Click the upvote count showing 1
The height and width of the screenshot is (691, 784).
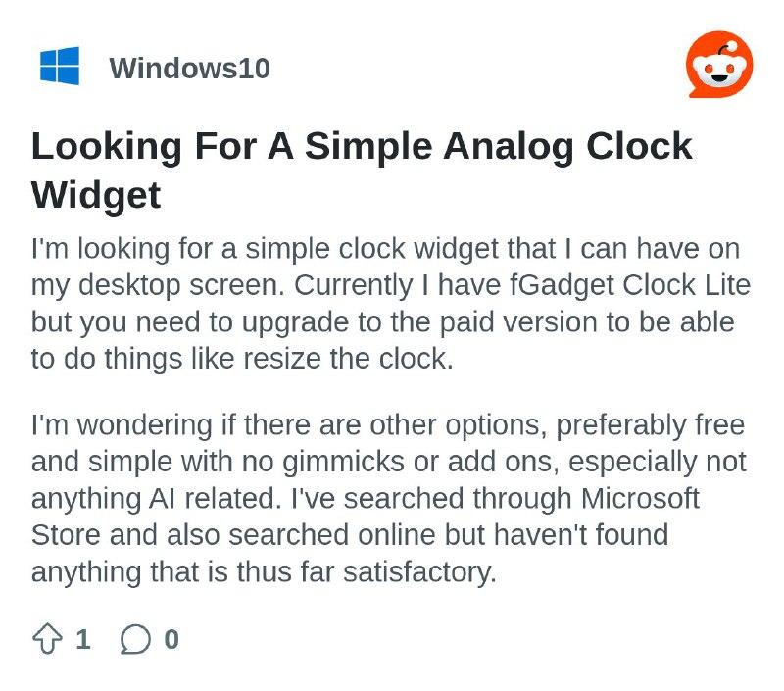83,639
